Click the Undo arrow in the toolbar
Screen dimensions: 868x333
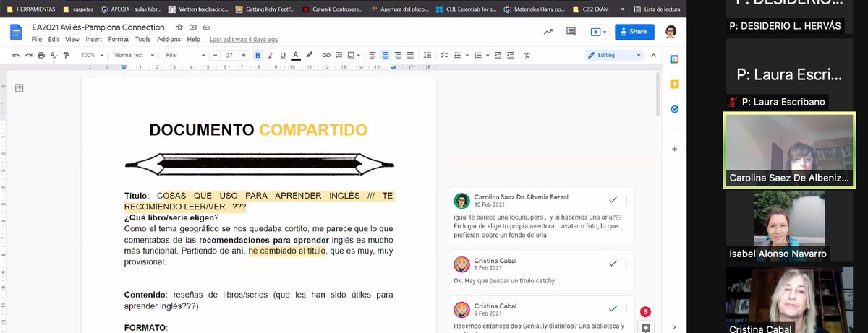[17, 55]
